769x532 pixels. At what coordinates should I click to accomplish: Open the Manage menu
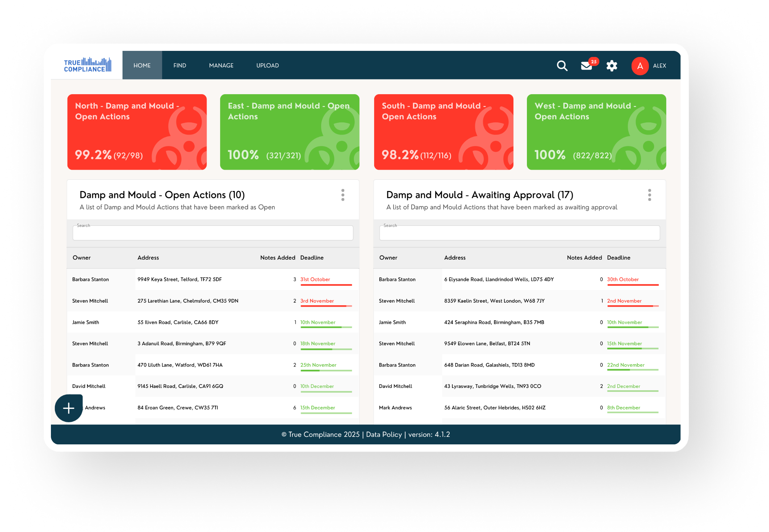pyautogui.click(x=221, y=65)
